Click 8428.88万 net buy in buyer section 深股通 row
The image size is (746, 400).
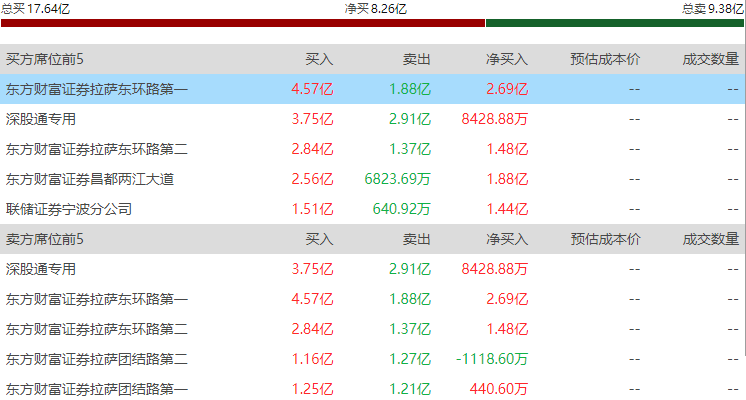tap(495, 119)
